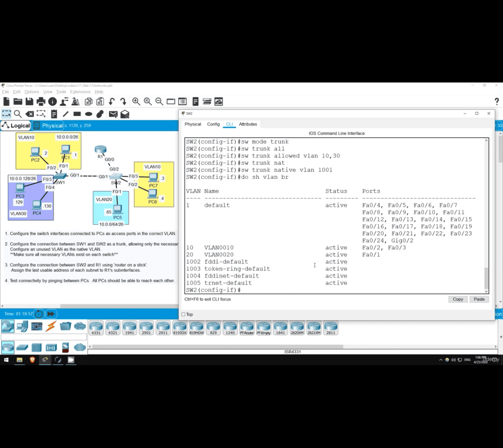The image size is (503, 448).
Task: Select the Switches subcategory icon
Action: 22,348
